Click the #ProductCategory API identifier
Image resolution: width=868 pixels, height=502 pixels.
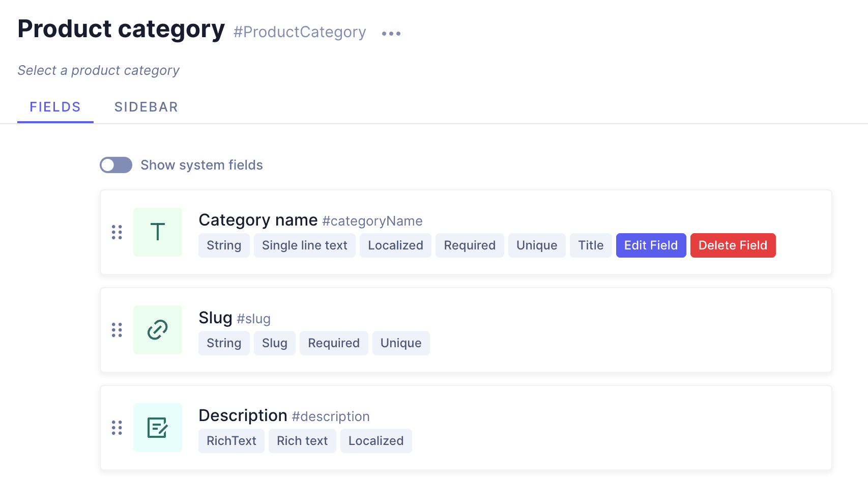299,32
